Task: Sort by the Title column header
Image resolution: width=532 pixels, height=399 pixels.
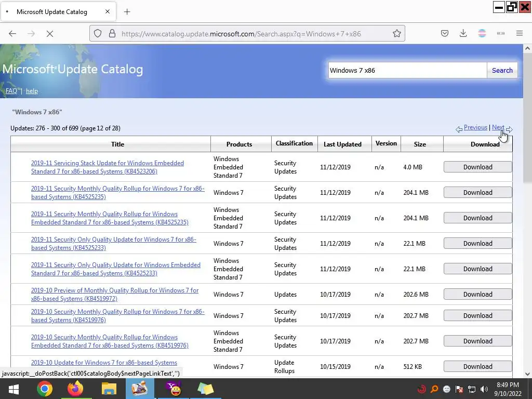Action: tap(118, 144)
